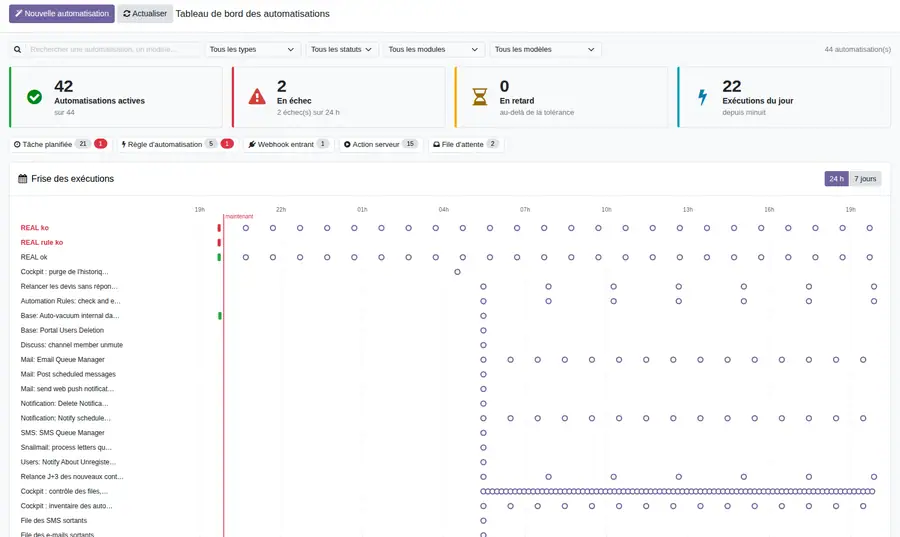Switch timeline to 24 h view
The height and width of the screenshot is (537, 900).
[836, 179]
